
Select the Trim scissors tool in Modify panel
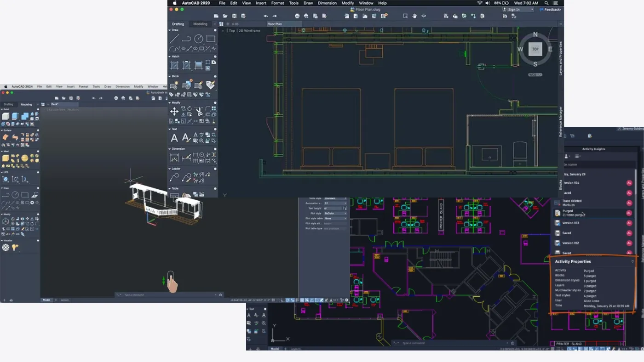pos(201,112)
